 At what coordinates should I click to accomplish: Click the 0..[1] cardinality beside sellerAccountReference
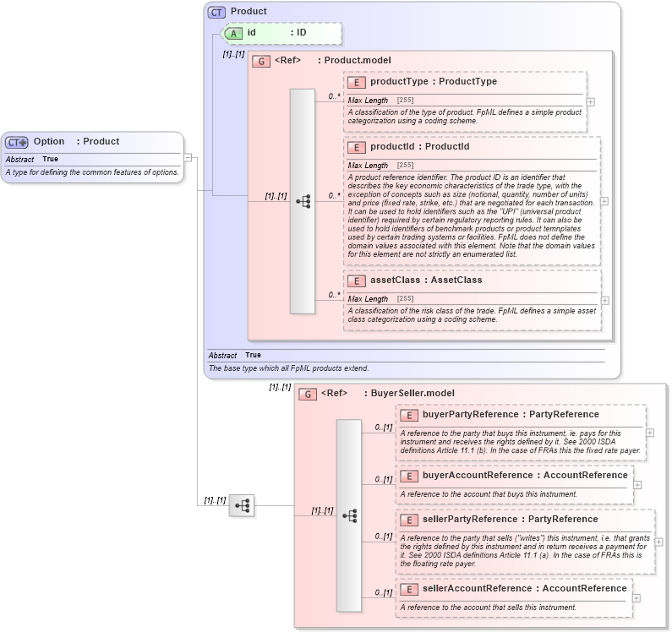point(384,592)
